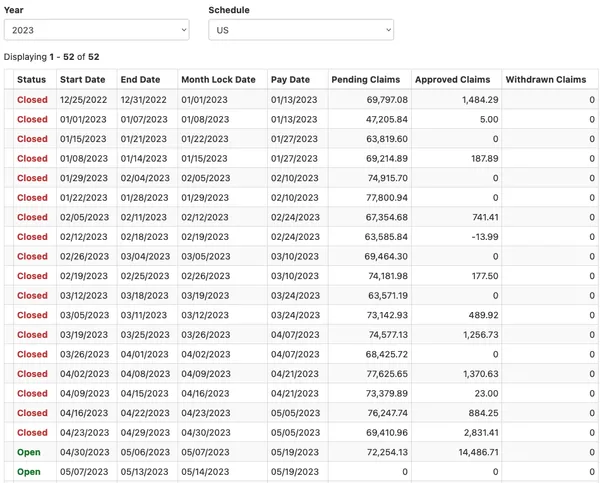Click pending claims value 73,142.93
The image size is (600, 483).
pos(387,315)
